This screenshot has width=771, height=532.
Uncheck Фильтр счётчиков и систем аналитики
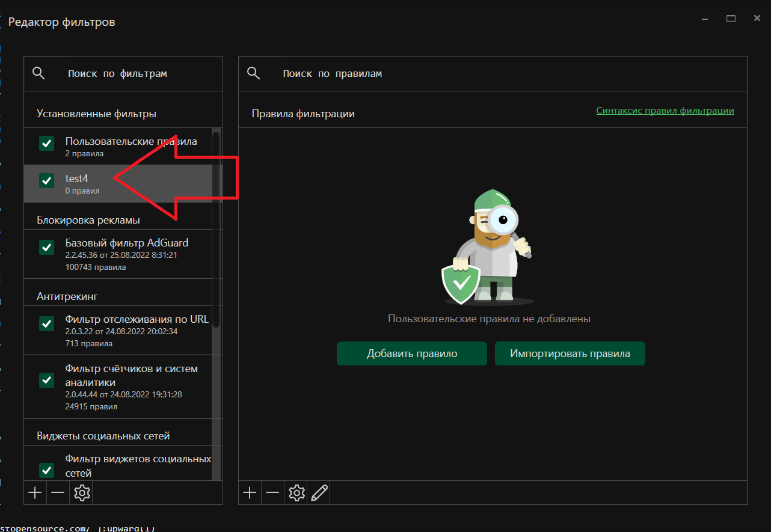(x=46, y=380)
